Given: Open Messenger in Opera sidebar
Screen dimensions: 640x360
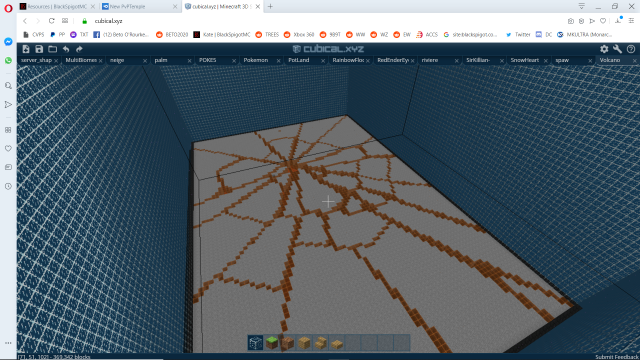Looking at the screenshot, I should tap(8, 42).
